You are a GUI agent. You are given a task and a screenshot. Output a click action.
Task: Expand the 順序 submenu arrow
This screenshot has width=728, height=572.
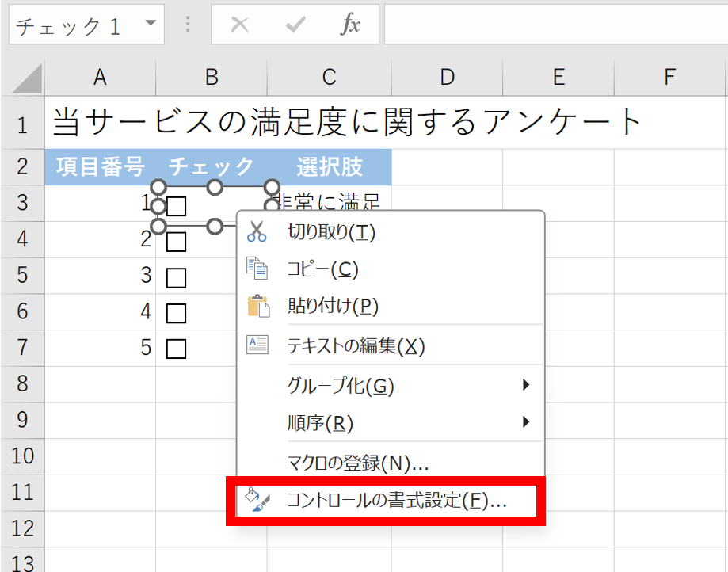pos(526,423)
